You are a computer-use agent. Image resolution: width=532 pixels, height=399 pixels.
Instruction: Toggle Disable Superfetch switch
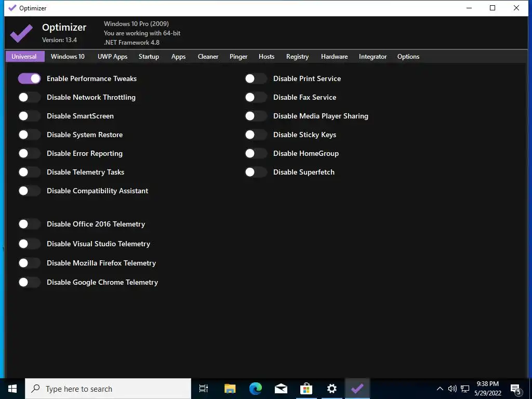[256, 172]
